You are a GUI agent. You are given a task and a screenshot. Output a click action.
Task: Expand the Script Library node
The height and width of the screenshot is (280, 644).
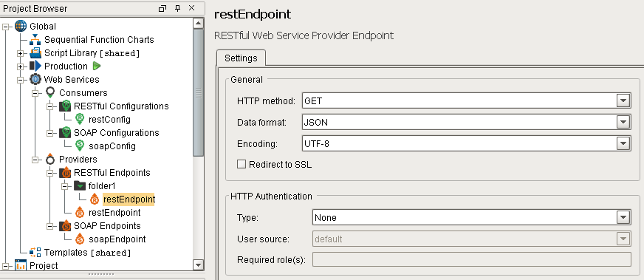point(20,53)
